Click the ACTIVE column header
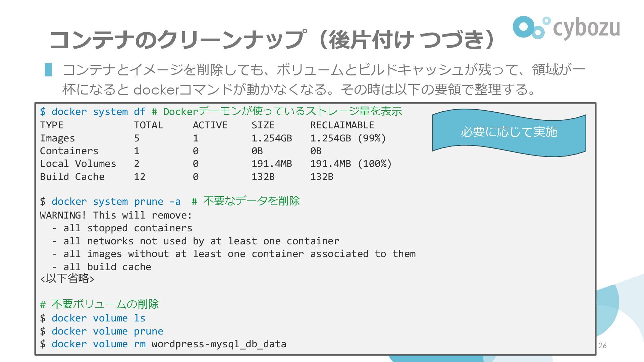The height and width of the screenshot is (362, 644). coord(210,125)
